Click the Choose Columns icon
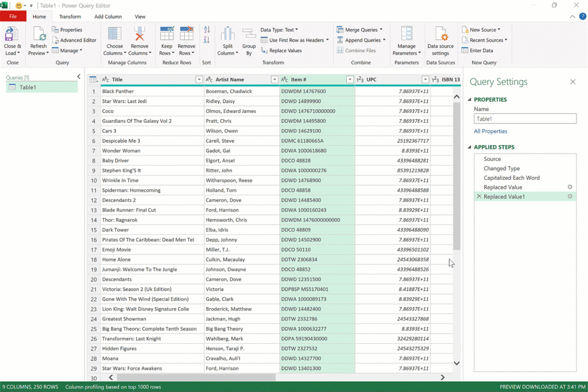This screenshot has width=588, height=392. coord(115,34)
